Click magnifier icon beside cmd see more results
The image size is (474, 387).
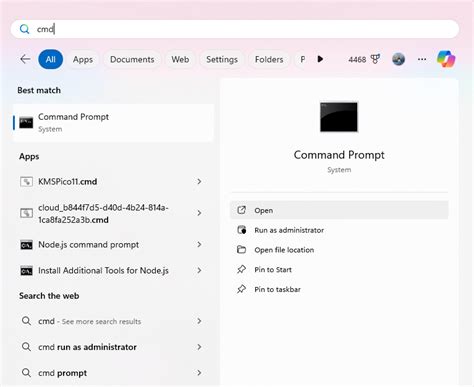[26, 321]
